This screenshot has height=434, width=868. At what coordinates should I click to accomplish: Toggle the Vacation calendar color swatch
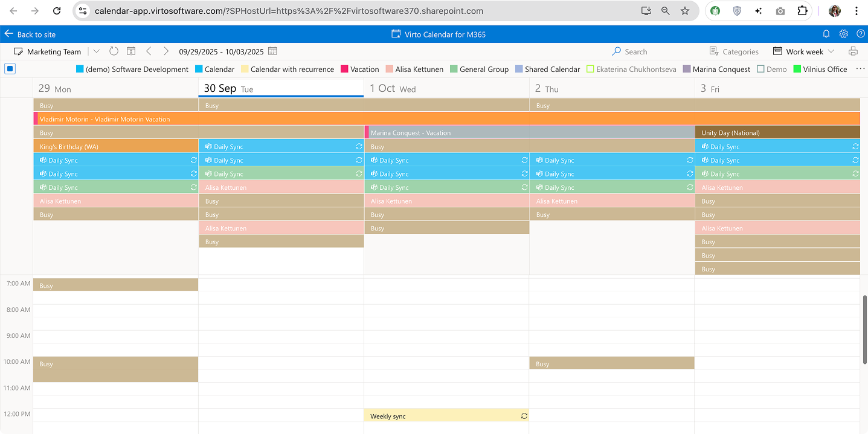click(345, 70)
